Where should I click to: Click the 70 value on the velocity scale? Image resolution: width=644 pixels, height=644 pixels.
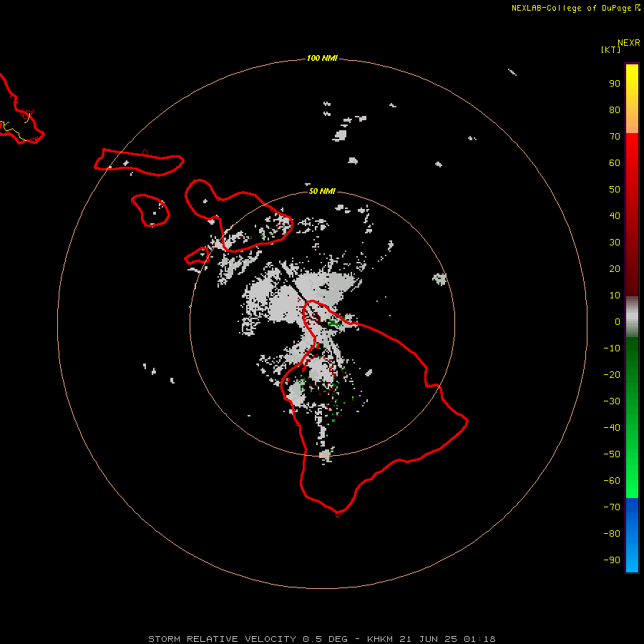pyautogui.click(x=615, y=137)
